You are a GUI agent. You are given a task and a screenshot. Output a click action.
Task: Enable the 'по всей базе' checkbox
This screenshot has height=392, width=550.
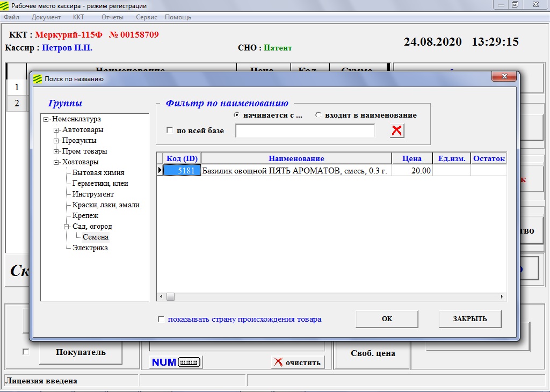(x=170, y=130)
